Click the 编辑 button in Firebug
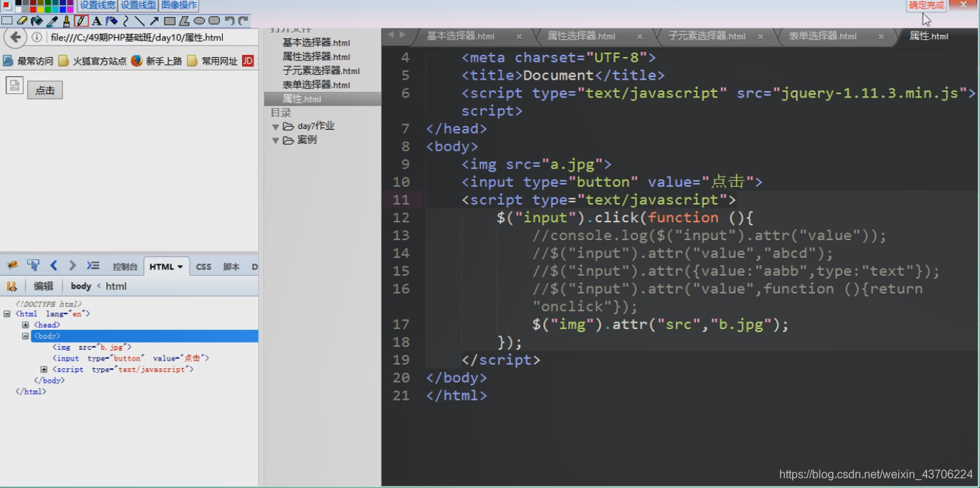Viewport: 980px width, 488px height. click(43, 286)
